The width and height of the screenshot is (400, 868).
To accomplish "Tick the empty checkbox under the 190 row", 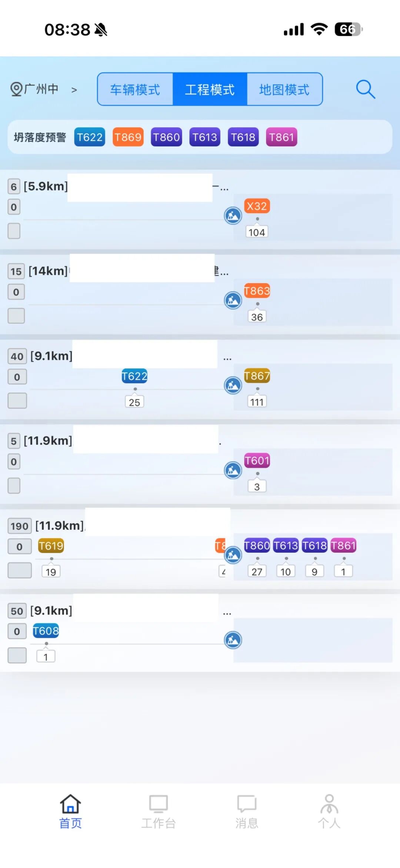I will tap(20, 570).
